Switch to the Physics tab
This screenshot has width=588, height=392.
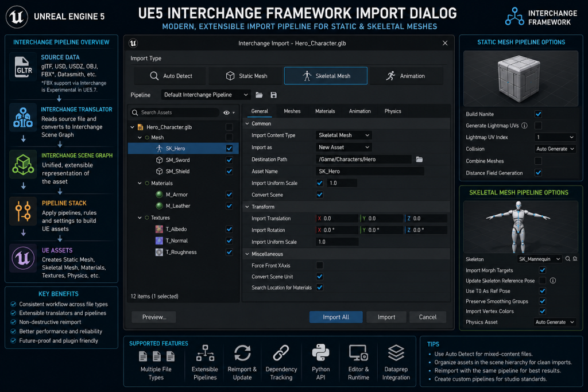point(393,111)
